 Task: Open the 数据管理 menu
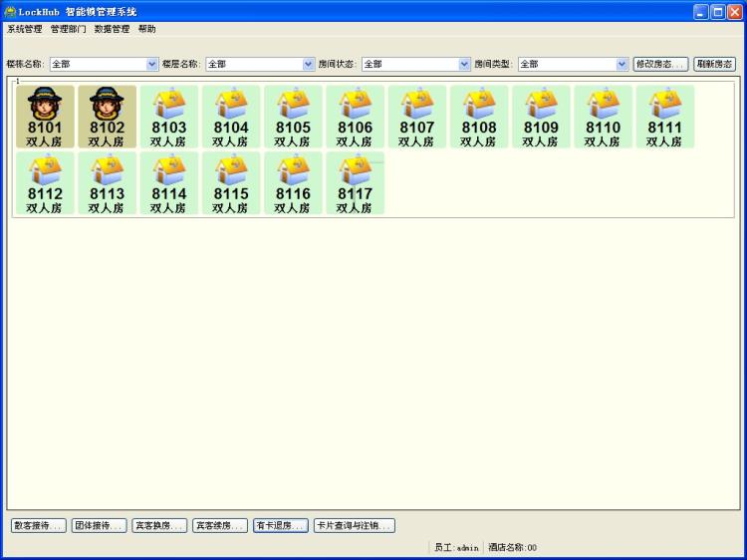112,29
